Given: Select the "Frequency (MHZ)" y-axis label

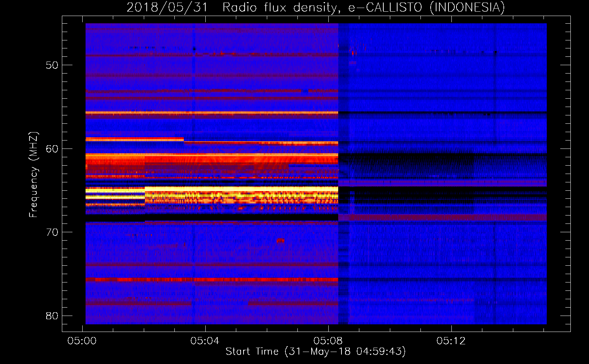Looking at the screenshot, I should click(x=33, y=174).
